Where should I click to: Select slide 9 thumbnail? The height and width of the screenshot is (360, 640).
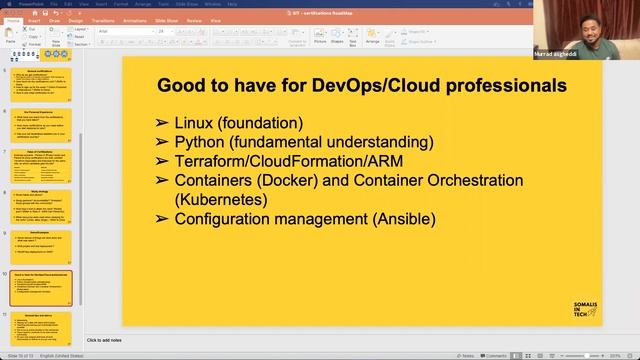tap(41, 247)
